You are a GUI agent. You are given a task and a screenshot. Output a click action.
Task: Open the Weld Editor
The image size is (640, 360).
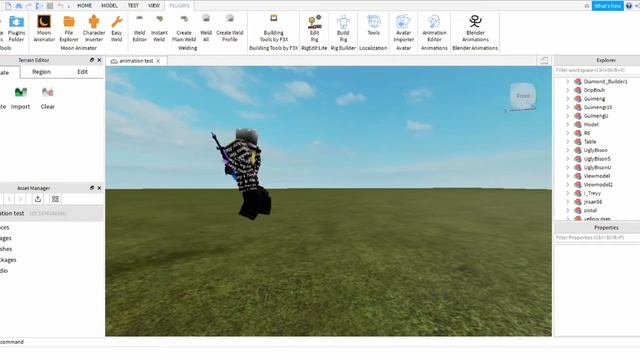pos(139,29)
